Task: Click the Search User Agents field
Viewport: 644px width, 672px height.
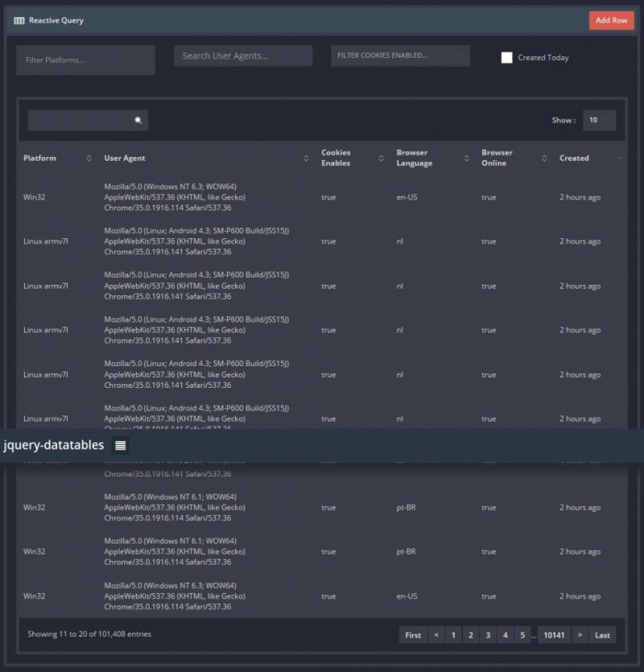Action: point(242,56)
